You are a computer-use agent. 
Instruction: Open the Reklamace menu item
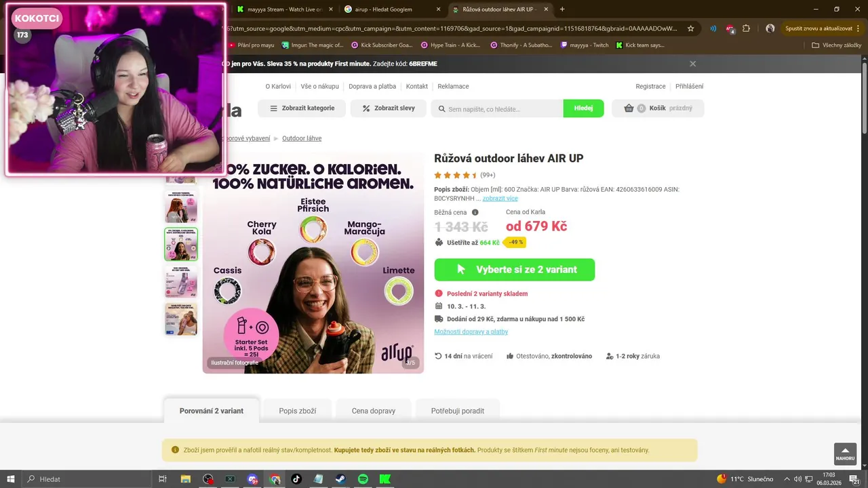pyautogui.click(x=453, y=86)
